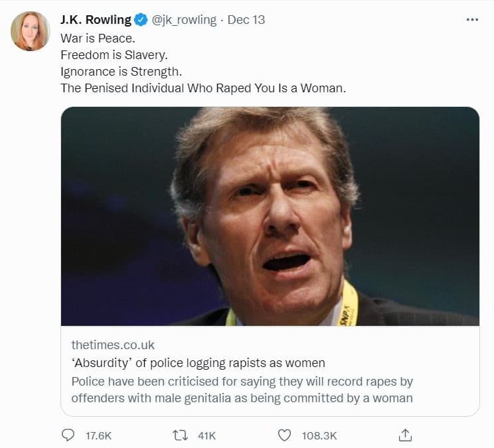
Task: Click the 'War is Peace.' tweet text
Action: pos(98,38)
